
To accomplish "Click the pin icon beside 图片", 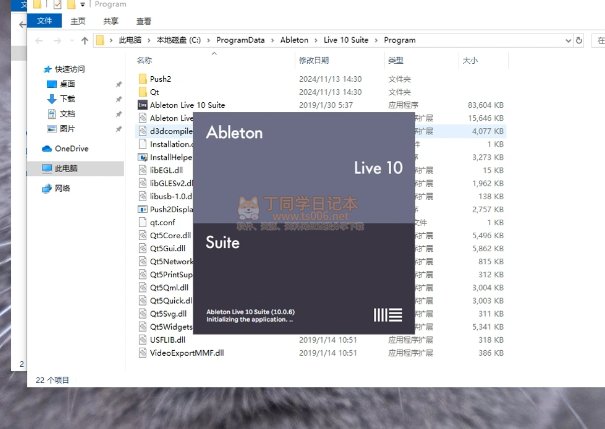I will coord(119,128).
